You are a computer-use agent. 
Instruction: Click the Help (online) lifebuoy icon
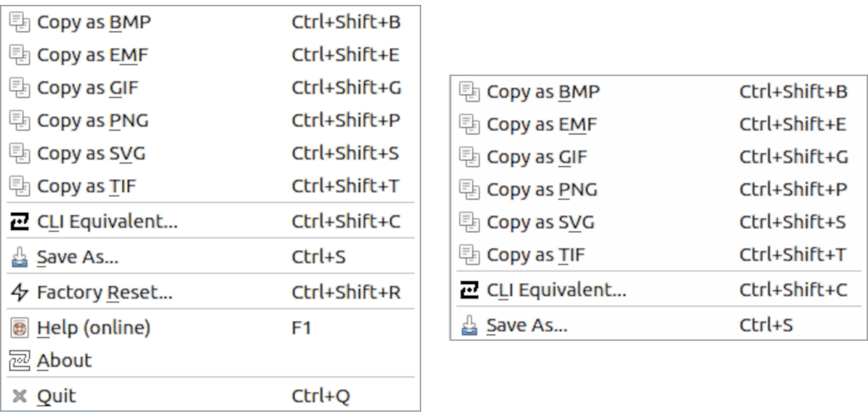coord(20,329)
